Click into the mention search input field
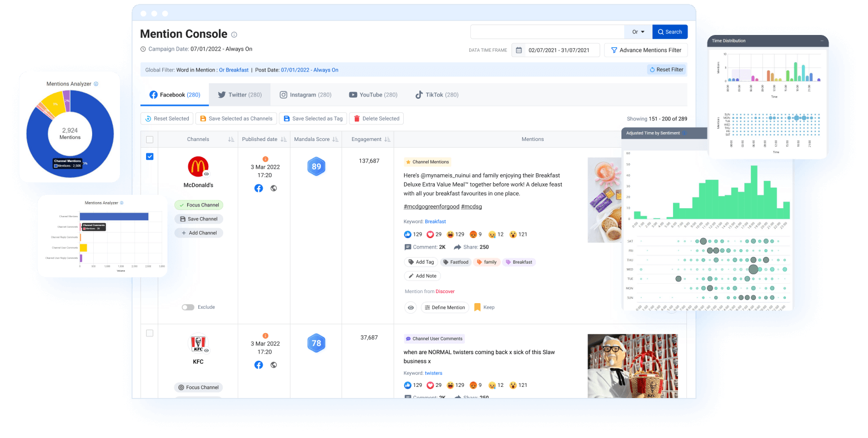Viewport: 868px width, 438px height. tap(547, 32)
